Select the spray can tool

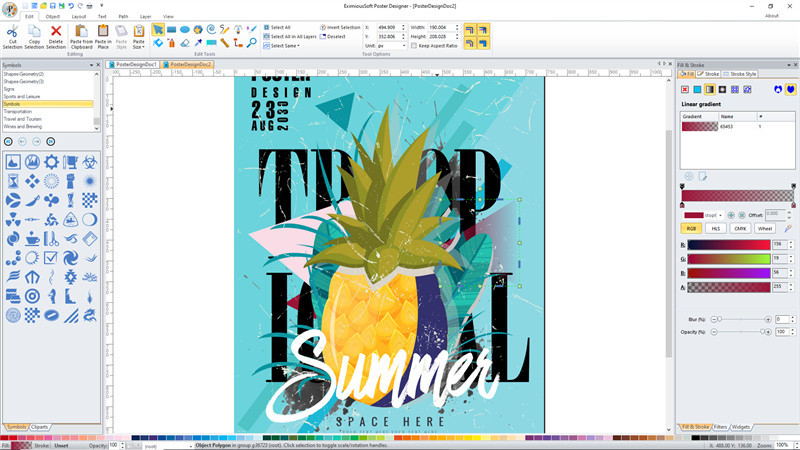pos(171,43)
